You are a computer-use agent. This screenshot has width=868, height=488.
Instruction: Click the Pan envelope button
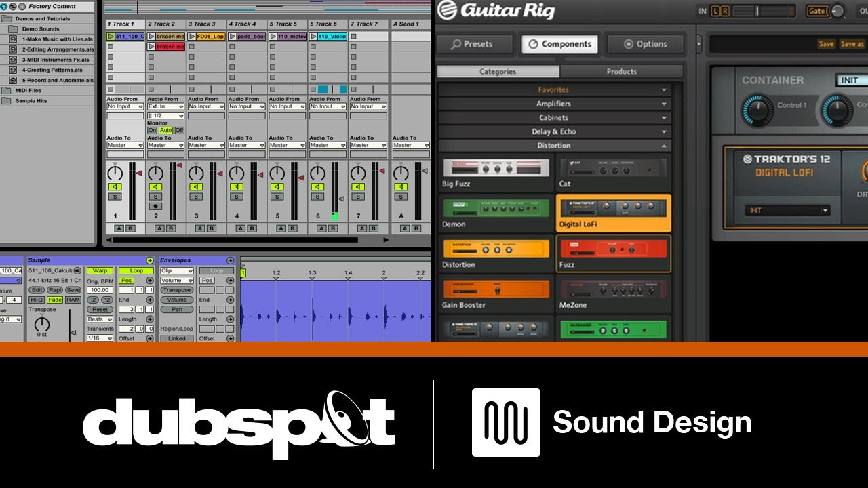pos(176,309)
